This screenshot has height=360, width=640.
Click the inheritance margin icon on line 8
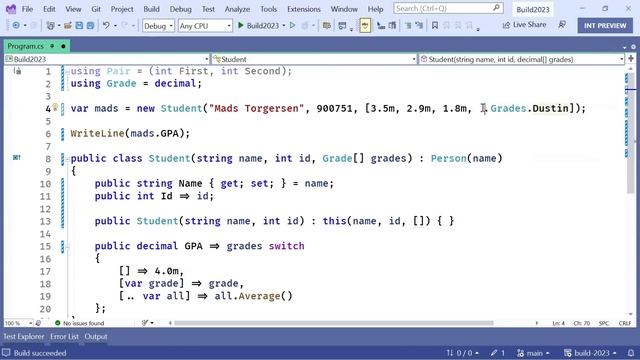click(x=17, y=158)
